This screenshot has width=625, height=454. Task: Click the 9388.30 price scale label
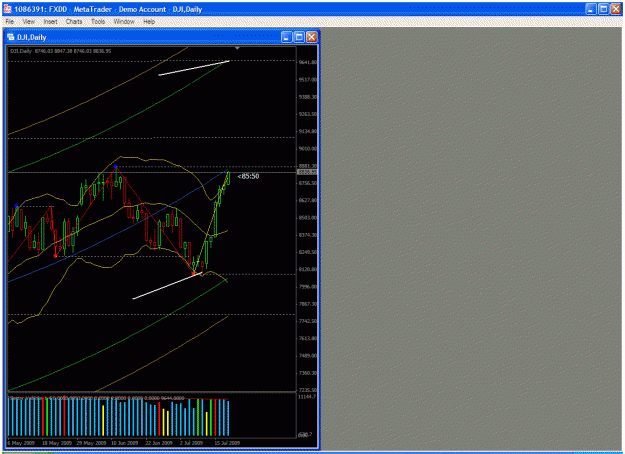(308, 97)
